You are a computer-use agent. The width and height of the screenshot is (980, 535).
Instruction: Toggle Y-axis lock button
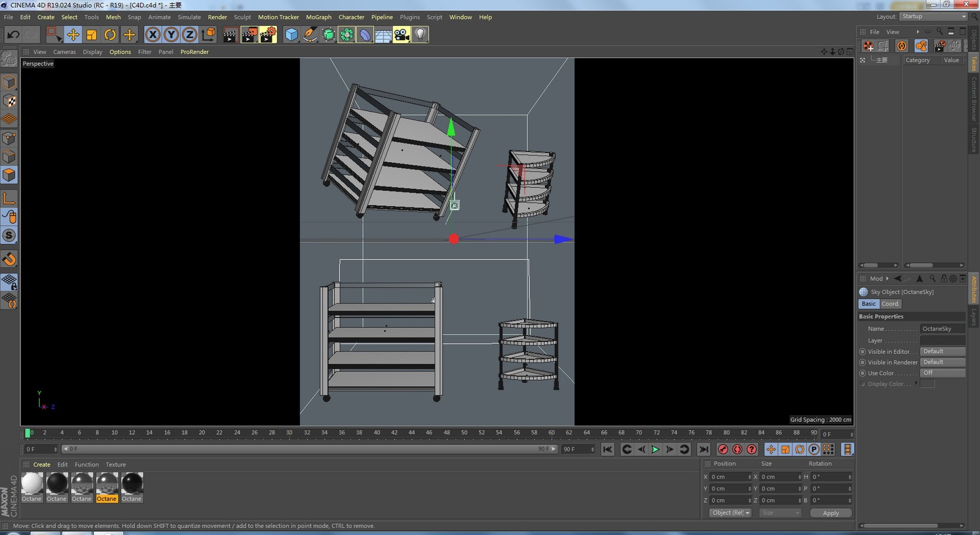(171, 35)
